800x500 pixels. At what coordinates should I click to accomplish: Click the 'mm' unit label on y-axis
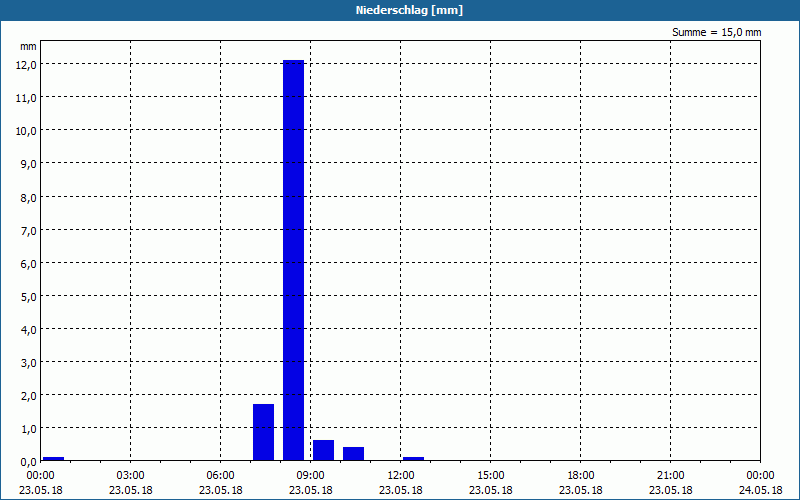coord(28,46)
